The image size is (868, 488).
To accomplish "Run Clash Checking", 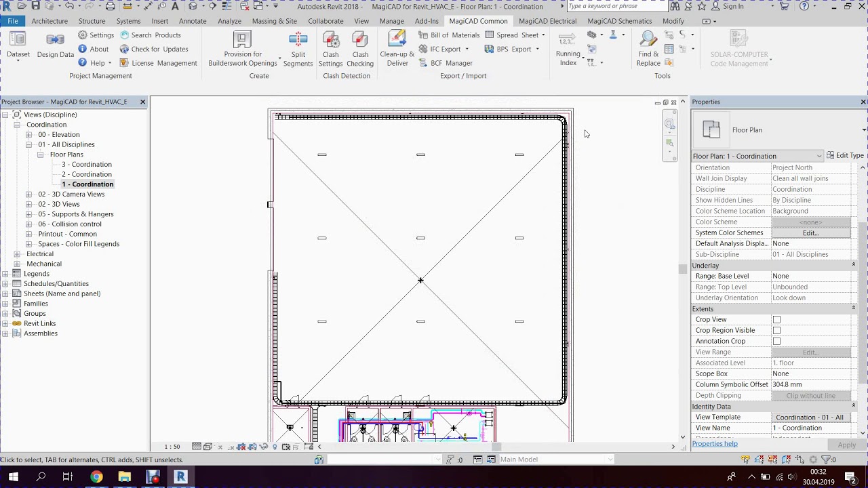I will click(360, 49).
